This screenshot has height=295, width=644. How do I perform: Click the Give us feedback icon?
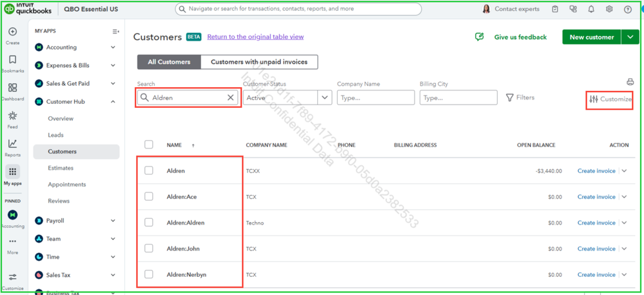coord(479,37)
